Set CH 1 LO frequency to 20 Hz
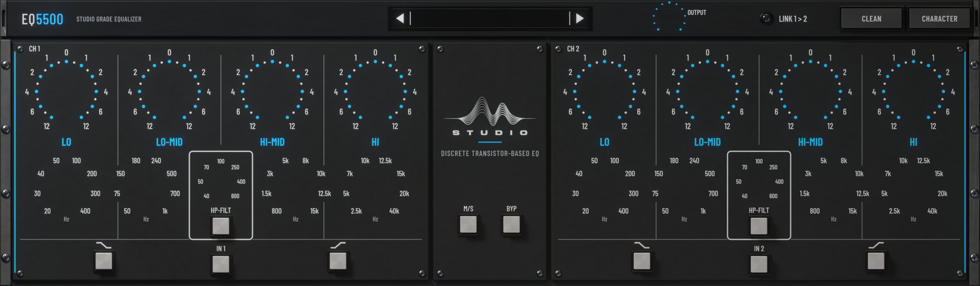 (47, 211)
